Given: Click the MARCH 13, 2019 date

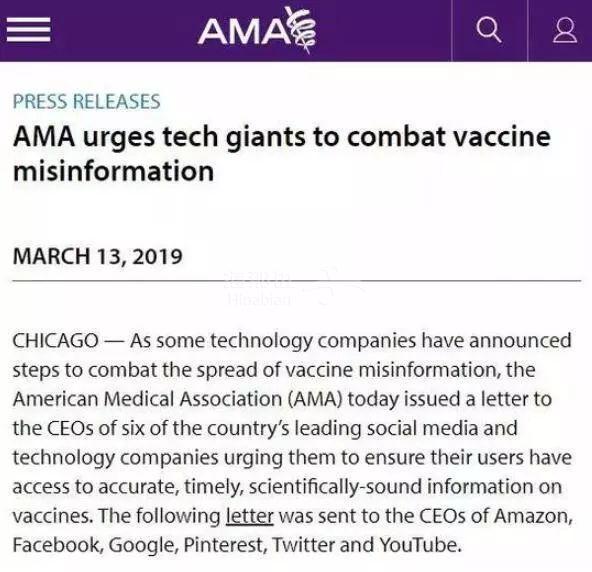Looking at the screenshot, I should click(98, 256).
